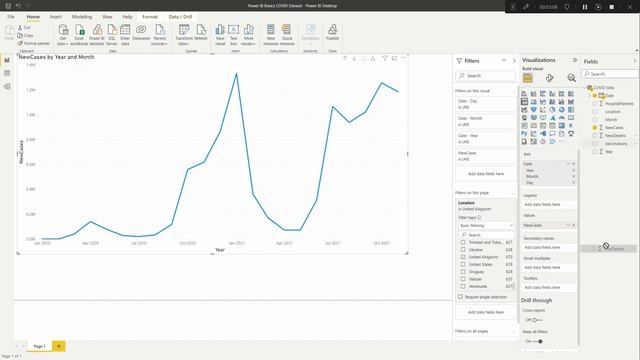Create a Quick measure
Viewport: 640px width, 360px height.
(x=287, y=35)
